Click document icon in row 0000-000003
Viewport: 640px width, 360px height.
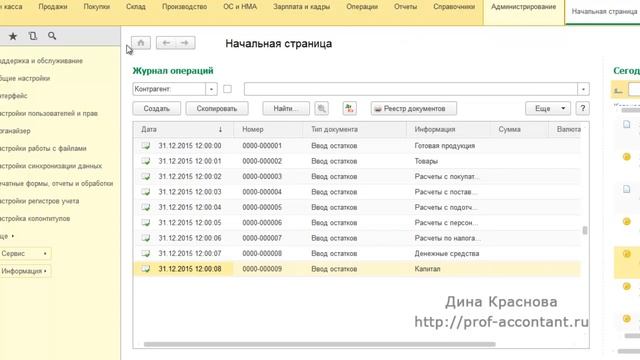tap(146, 177)
